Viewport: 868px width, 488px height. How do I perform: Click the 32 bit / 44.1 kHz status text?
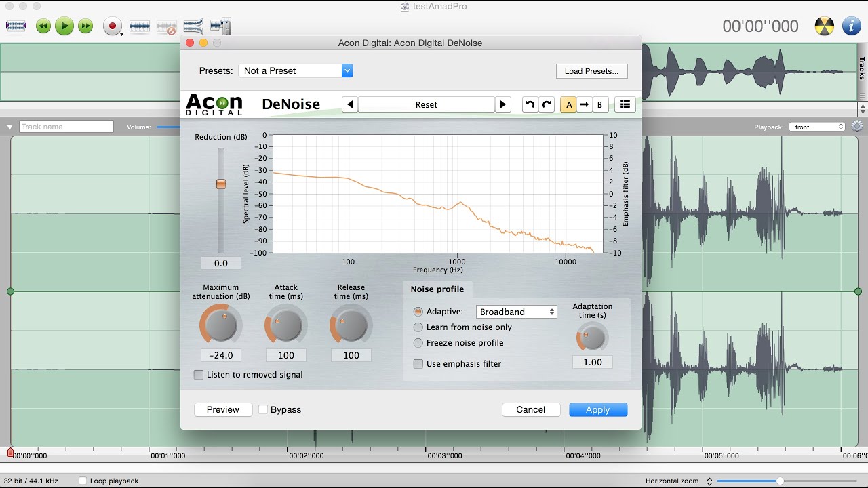[x=31, y=481]
